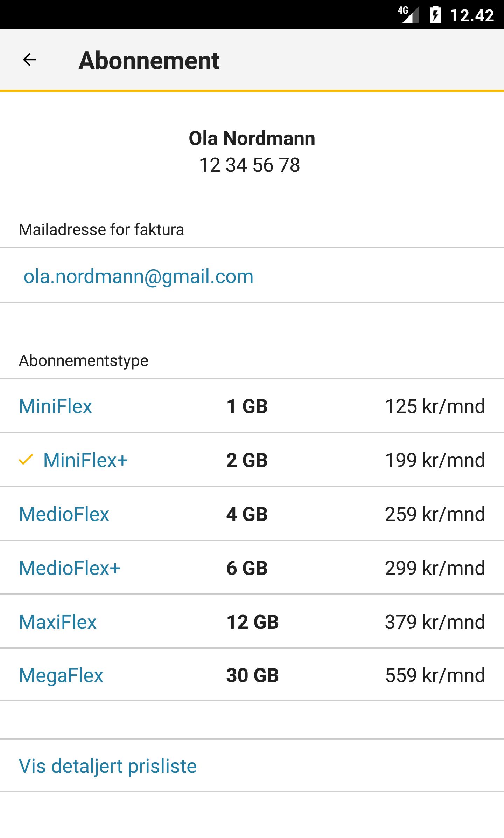
Task: Pick the MegaFlex subscription
Action: tap(252, 675)
